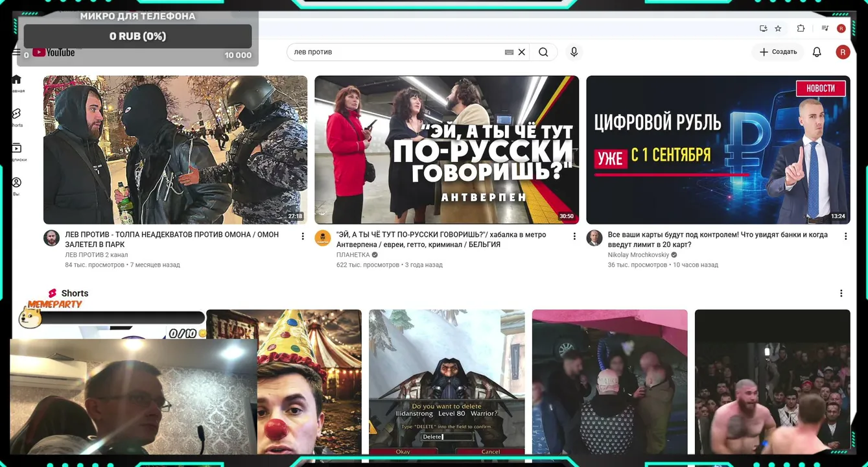The height and width of the screenshot is (467, 868).
Task: Open the Nikolay Mrochkovskiy channel avatar
Action: pos(594,237)
